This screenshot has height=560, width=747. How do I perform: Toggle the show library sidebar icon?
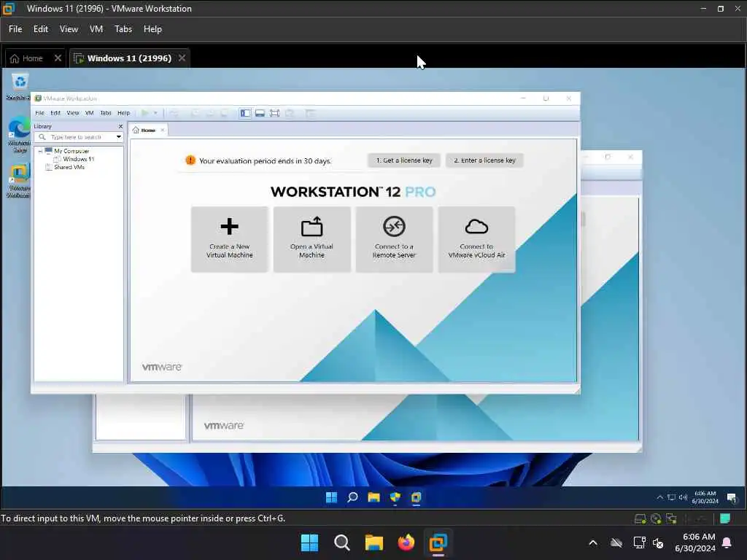pyautogui.click(x=245, y=113)
